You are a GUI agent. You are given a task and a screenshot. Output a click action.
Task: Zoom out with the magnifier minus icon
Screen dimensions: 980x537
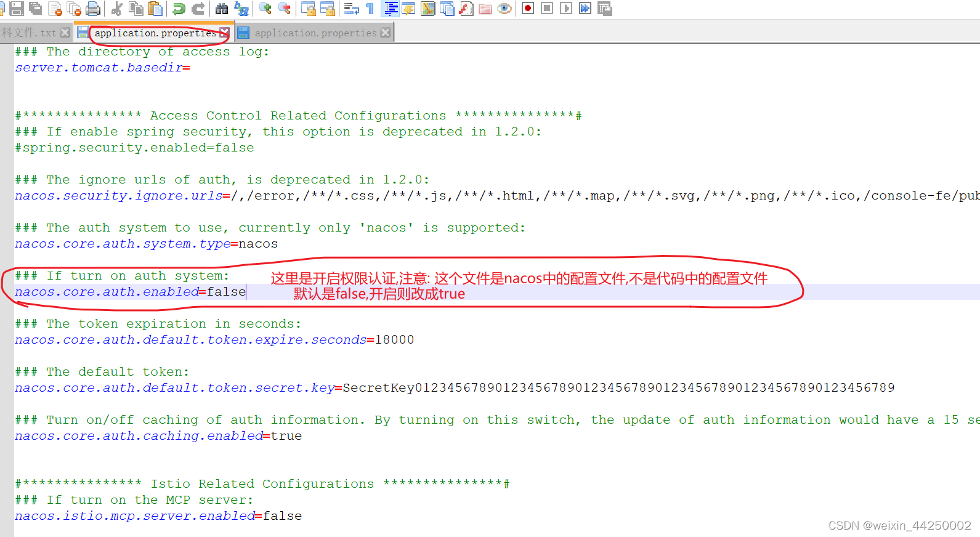point(284,9)
